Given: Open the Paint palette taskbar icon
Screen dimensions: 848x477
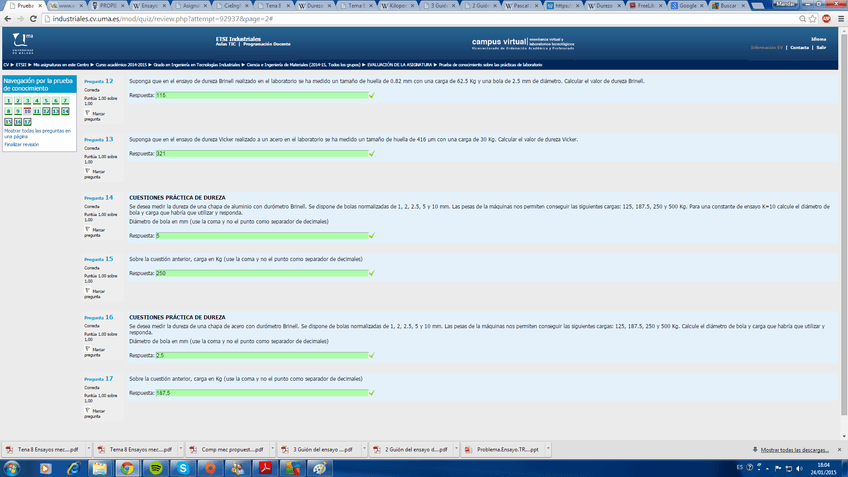Looking at the screenshot, I should [x=320, y=468].
